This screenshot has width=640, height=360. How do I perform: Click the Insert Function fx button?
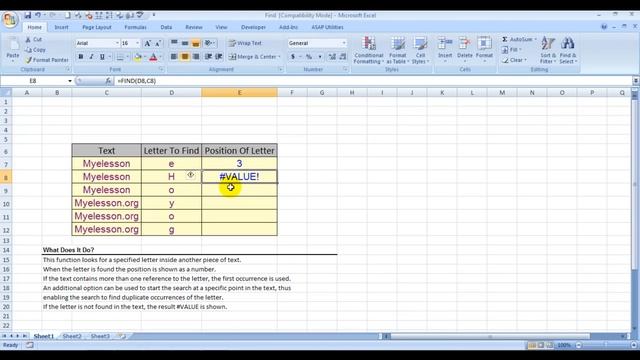[108, 81]
